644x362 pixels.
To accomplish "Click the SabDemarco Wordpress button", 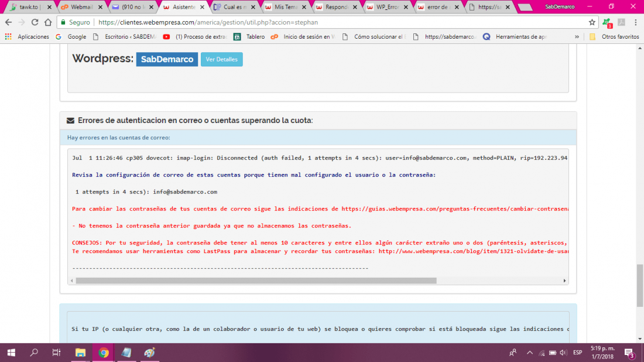I will [x=167, y=59].
